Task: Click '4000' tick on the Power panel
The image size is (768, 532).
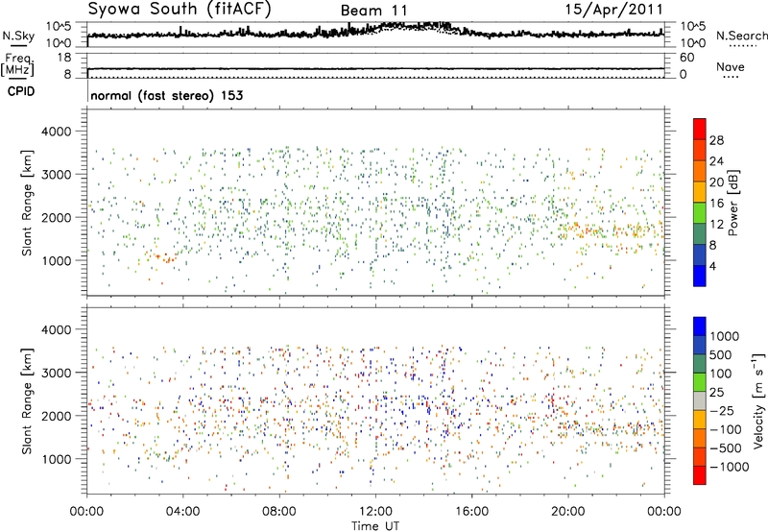Action: (x=56, y=132)
